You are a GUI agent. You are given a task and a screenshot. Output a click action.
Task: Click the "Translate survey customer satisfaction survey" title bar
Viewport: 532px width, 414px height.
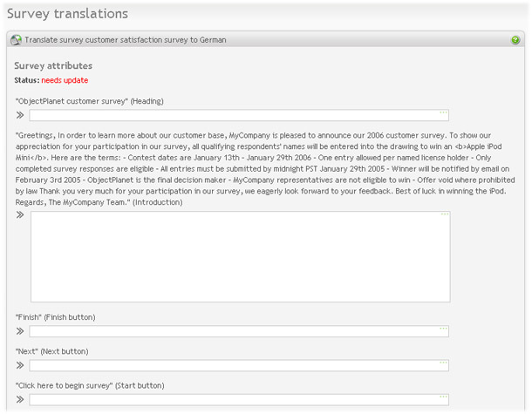point(126,40)
